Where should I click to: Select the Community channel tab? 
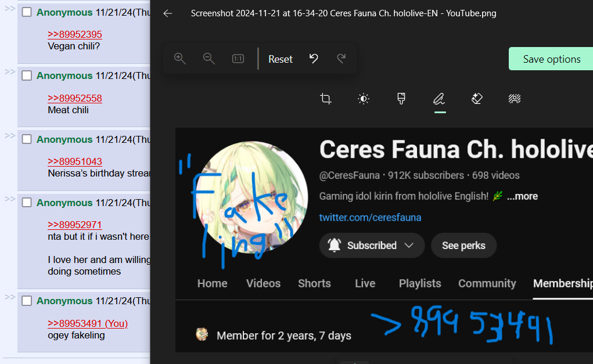[487, 283]
